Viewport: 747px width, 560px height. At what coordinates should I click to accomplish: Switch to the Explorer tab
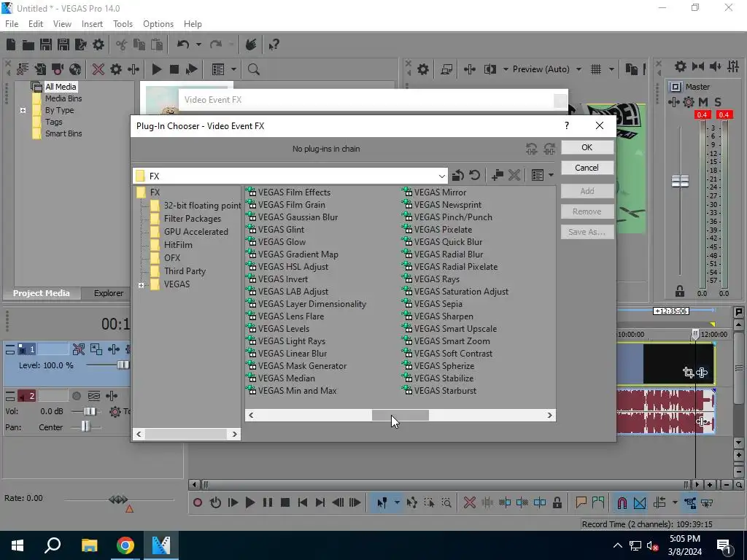coord(109,293)
